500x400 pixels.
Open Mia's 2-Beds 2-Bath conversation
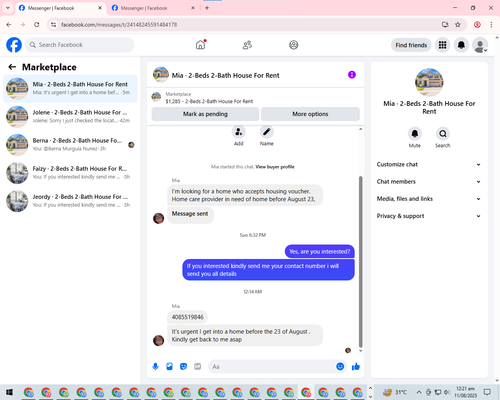(x=70, y=88)
